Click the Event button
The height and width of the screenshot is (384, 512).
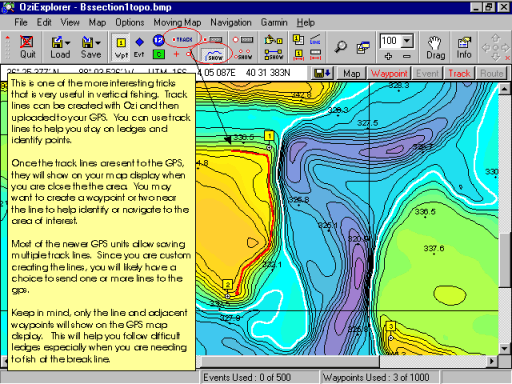coord(427,73)
